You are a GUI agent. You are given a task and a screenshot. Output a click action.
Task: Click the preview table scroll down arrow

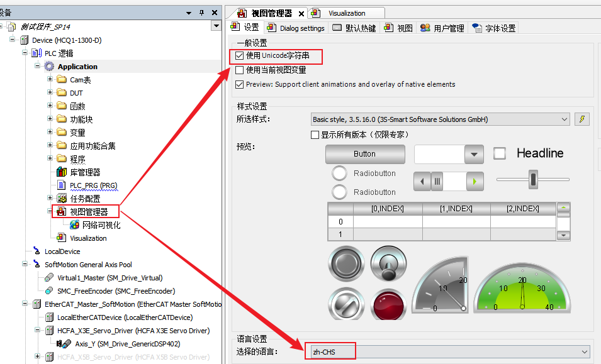click(563, 235)
